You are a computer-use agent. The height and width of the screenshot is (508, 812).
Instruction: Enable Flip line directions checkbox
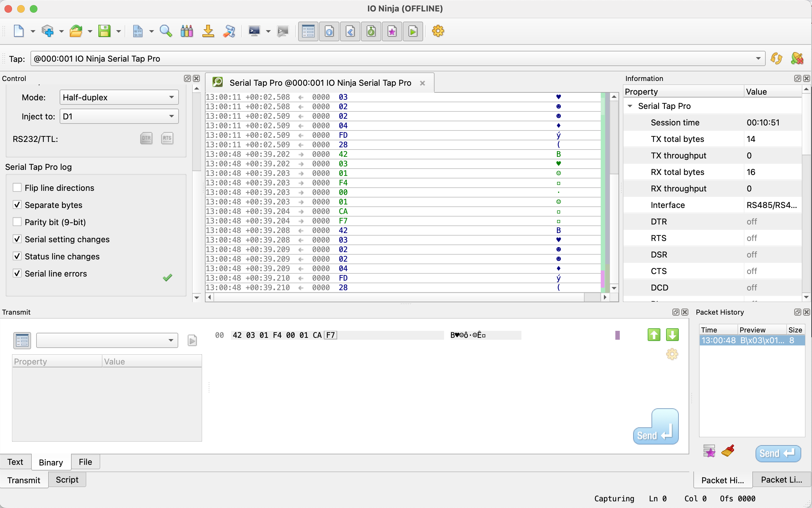click(17, 187)
